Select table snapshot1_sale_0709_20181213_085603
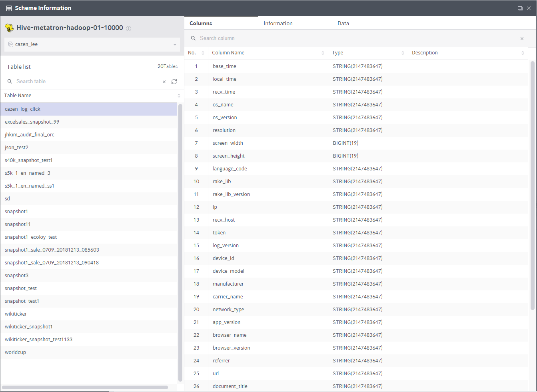Viewport: 537px width, 392px height. [x=88, y=250]
